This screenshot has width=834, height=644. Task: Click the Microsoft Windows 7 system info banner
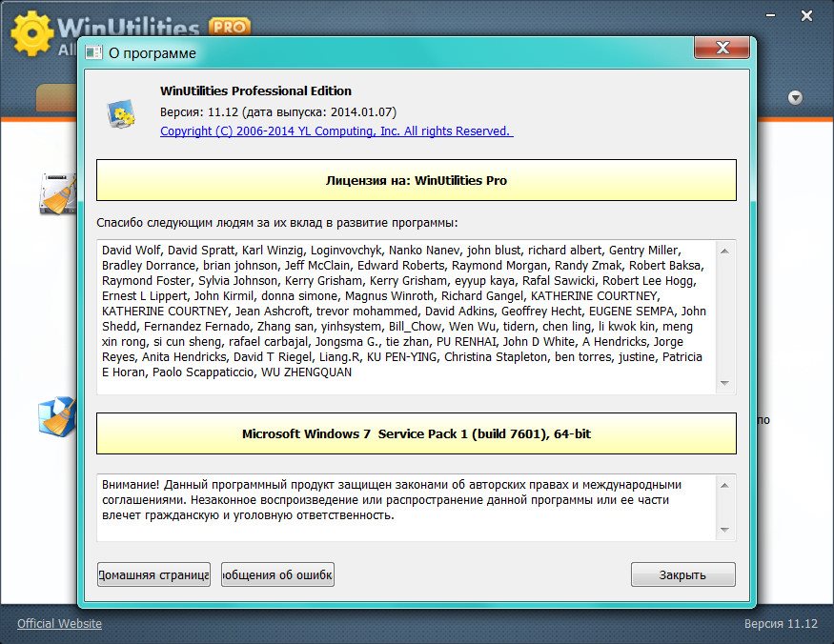[416, 433]
